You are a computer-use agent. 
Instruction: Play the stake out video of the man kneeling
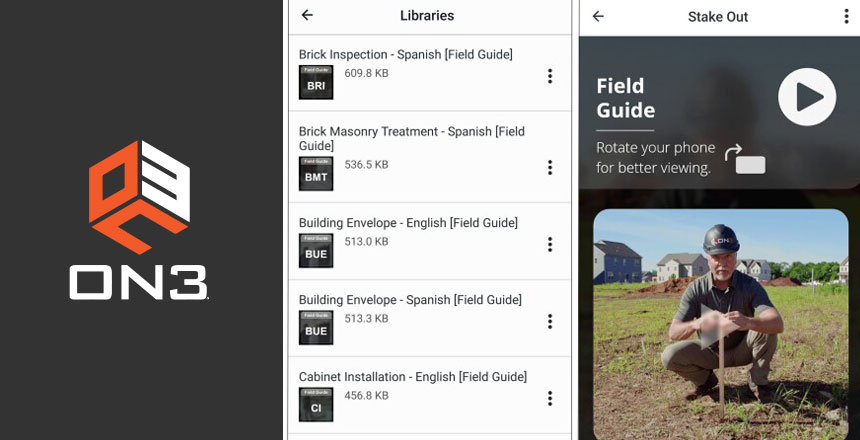tap(721, 324)
